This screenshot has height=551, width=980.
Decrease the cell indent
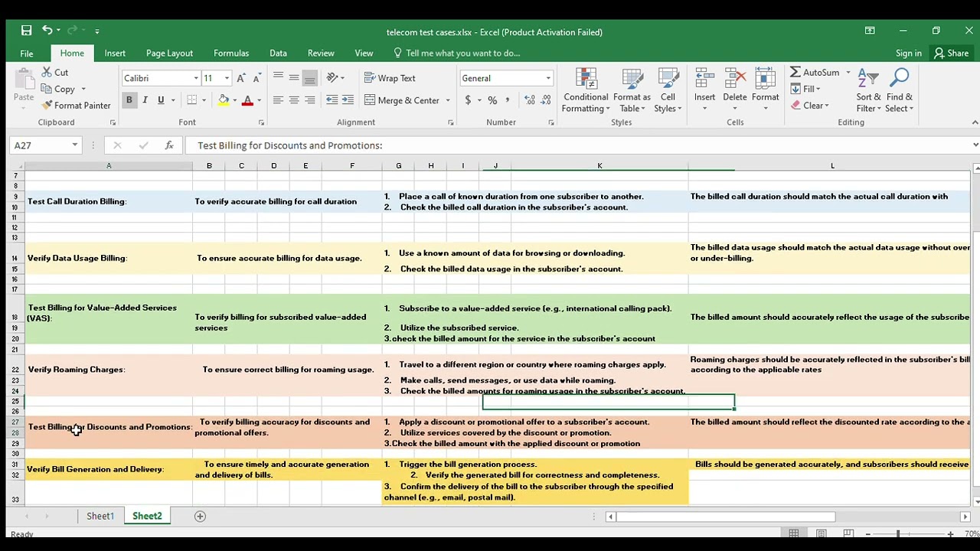[x=332, y=100]
